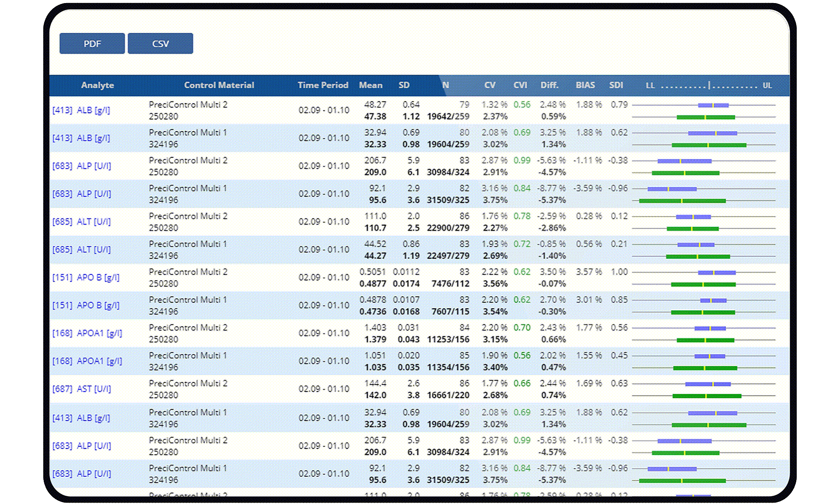This screenshot has height=504, width=840.
Task: Sort the table by CV column
Action: (x=490, y=85)
